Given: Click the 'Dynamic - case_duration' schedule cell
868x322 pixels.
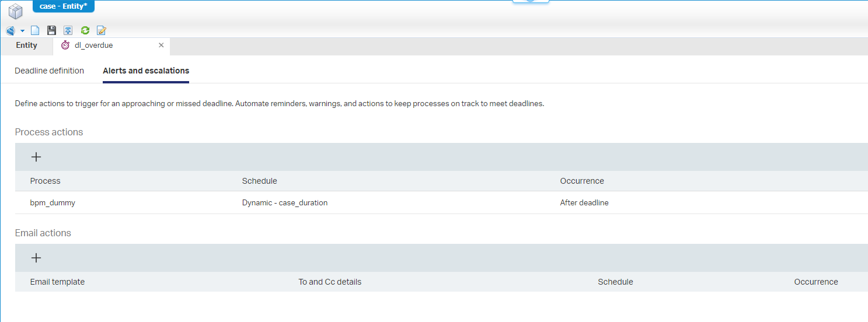Looking at the screenshot, I should [x=285, y=203].
